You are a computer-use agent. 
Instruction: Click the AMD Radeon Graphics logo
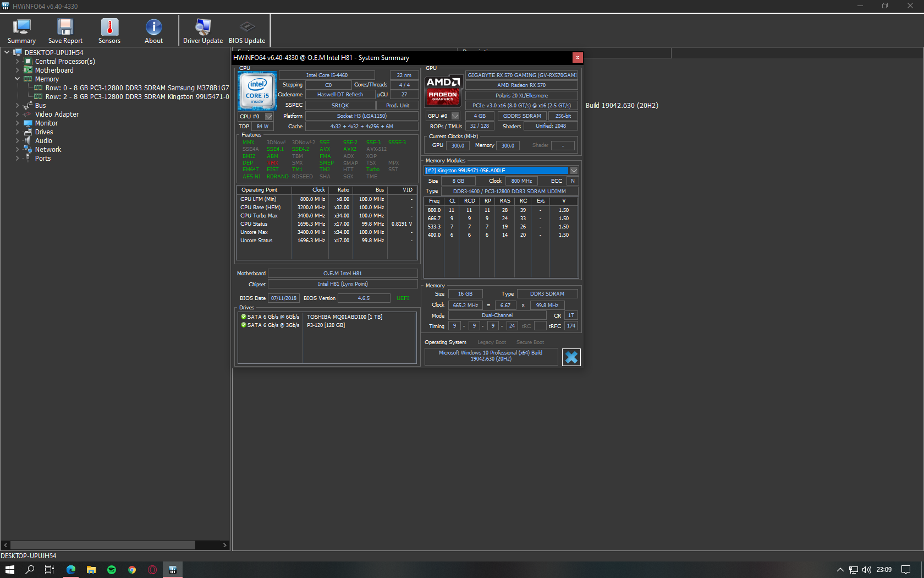click(443, 90)
